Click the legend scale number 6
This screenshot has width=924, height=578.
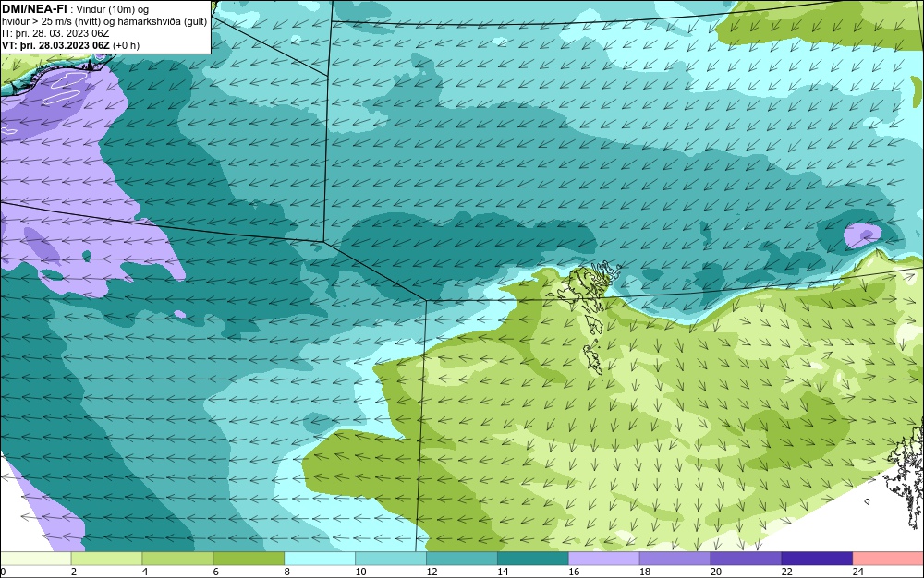coord(215,572)
